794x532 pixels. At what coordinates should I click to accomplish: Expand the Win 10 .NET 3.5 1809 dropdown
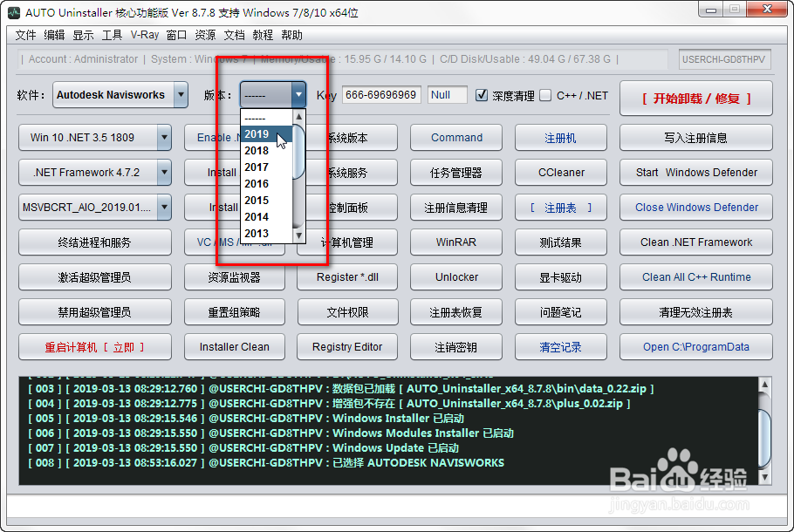164,138
